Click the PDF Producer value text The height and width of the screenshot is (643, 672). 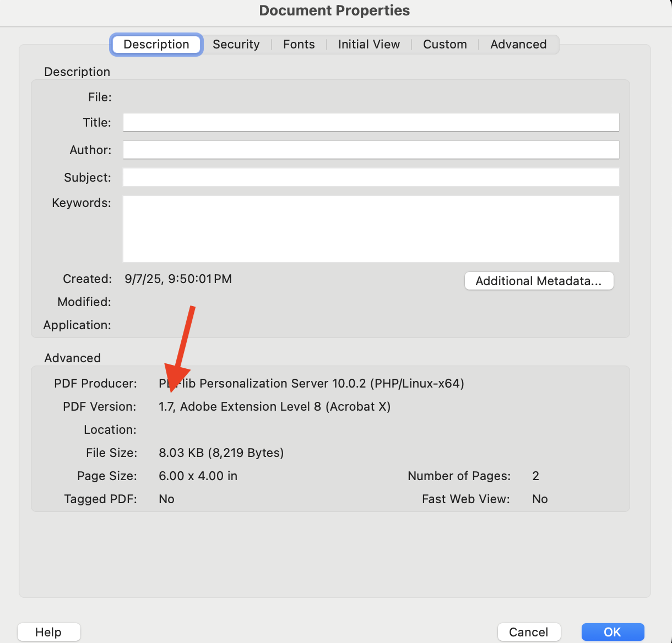(x=311, y=384)
